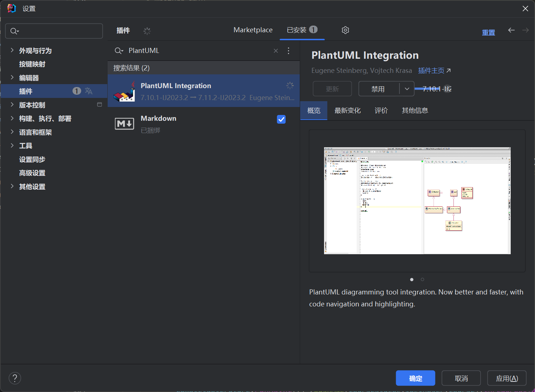
Task: Switch to the 已安装 tab
Action: (x=302, y=30)
